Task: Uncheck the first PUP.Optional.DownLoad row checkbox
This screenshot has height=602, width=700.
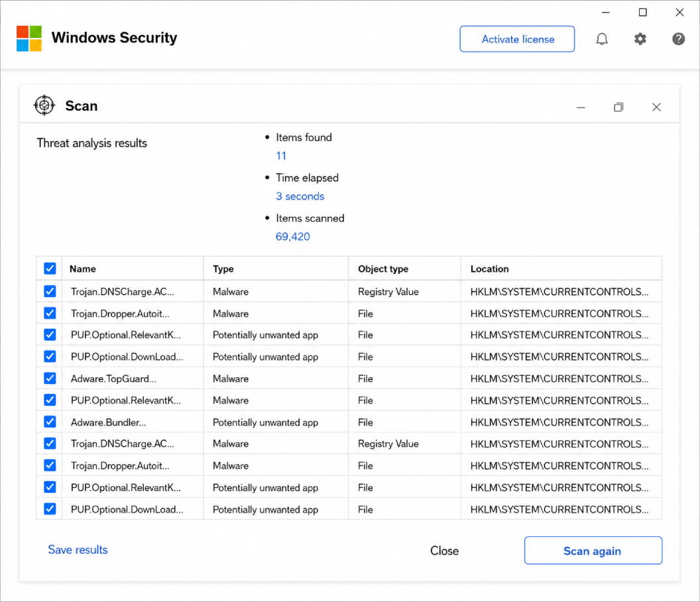Action: click(50, 357)
